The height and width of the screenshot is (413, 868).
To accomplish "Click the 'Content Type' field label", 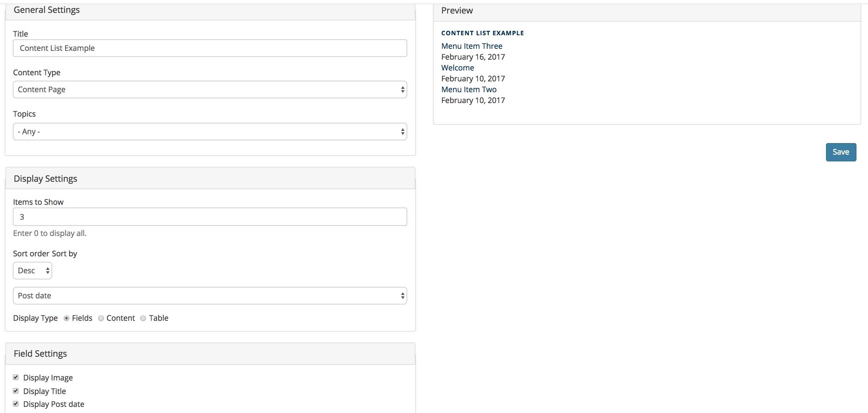I will click(x=37, y=73).
